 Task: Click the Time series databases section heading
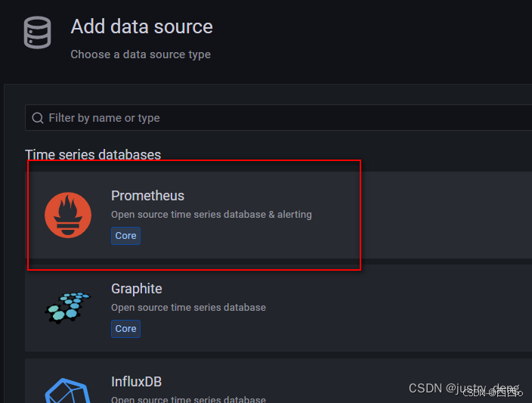coord(93,155)
